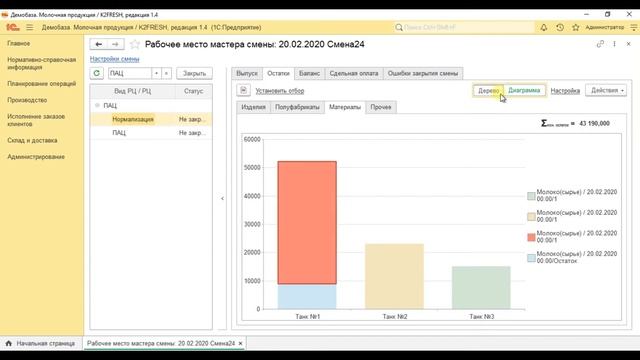The image size is (640, 360).
Task: Go back with the left arrow
Action: click(x=98, y=44)
